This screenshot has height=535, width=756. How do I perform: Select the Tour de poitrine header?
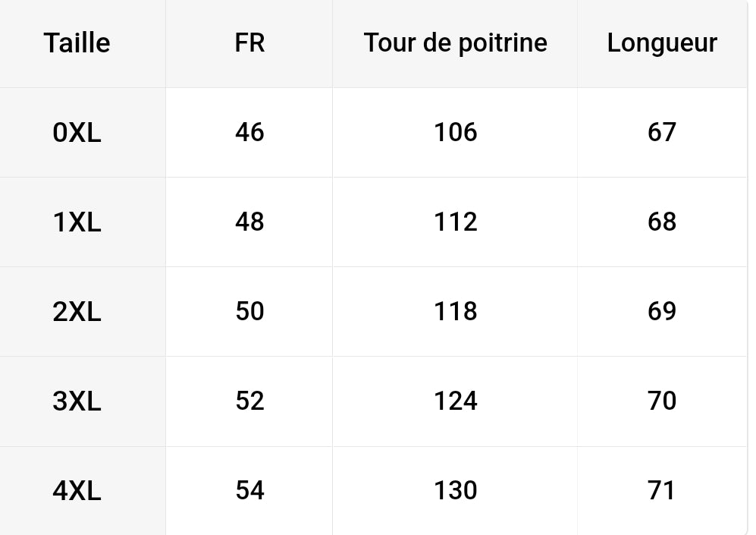pos(456,43)
